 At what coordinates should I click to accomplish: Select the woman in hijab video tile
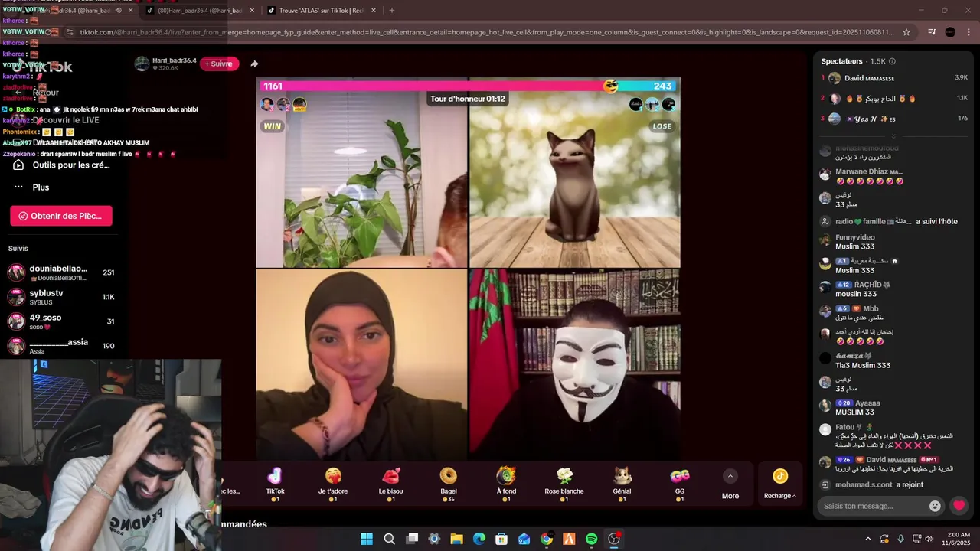coord(361,364)
